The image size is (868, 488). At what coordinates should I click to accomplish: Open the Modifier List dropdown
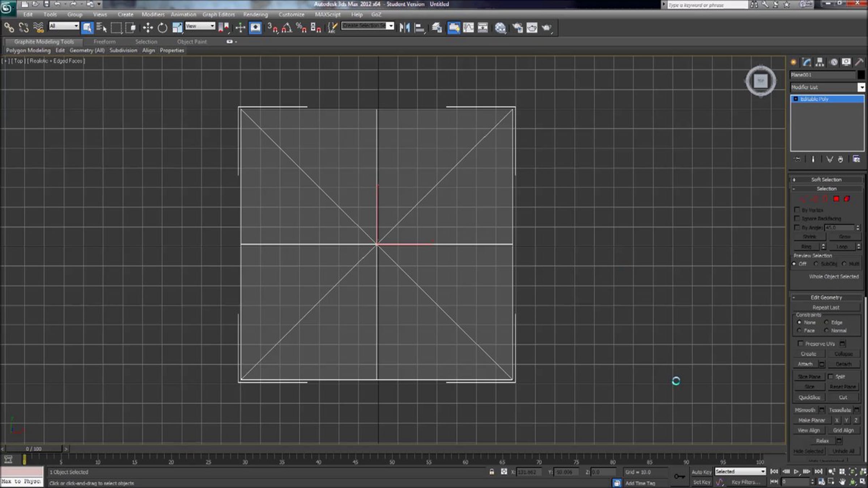click(x=861, y=87)
